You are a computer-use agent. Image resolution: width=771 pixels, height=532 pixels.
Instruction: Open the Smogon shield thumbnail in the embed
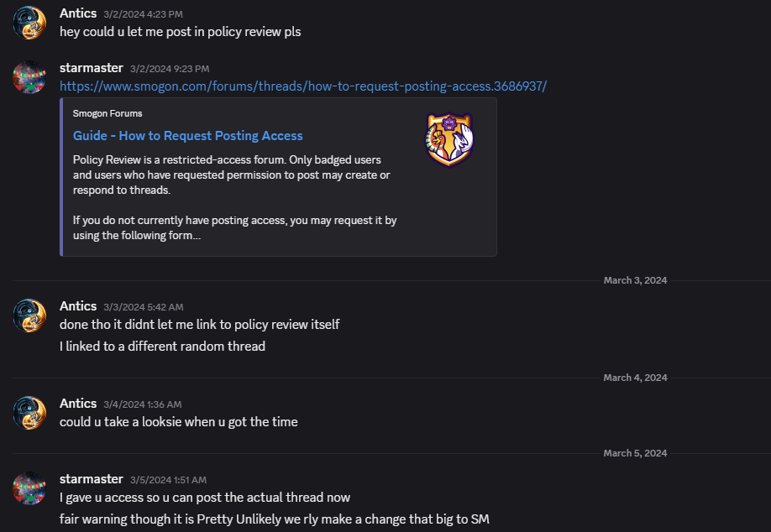pos(449,139)
